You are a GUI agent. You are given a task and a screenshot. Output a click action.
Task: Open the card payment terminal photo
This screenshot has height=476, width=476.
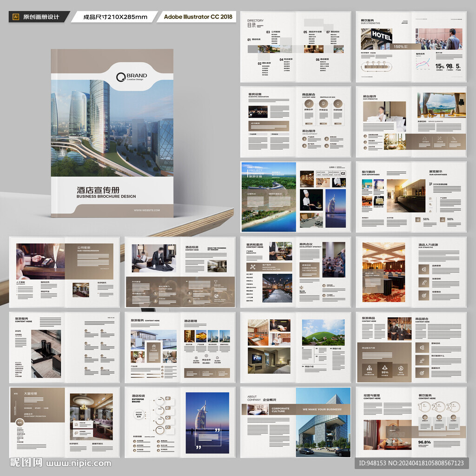point(40,261)
